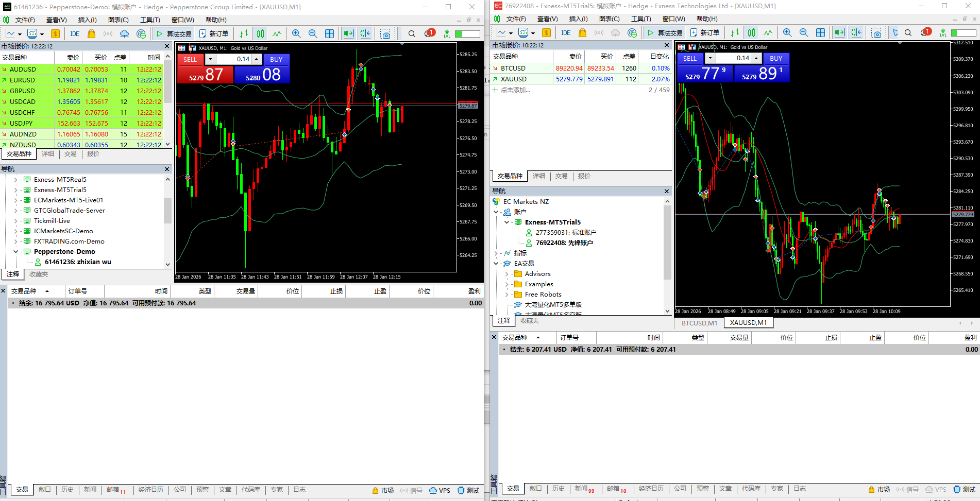Collapse the 账户 tree node in Exness navigator
Viewport: 980px width, 501px height.
click(x=496, y=212)
